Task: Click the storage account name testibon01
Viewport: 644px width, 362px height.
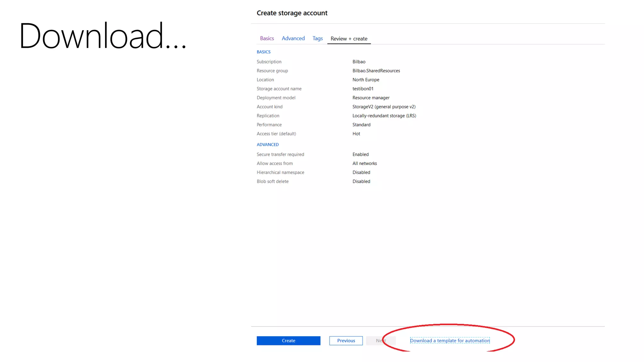Action: [363, 89]
